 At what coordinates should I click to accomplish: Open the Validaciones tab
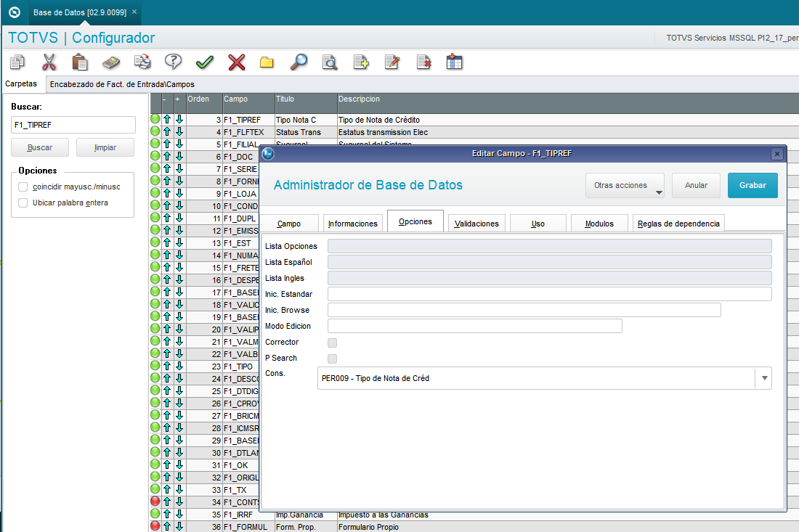click(x=476, y=224)
